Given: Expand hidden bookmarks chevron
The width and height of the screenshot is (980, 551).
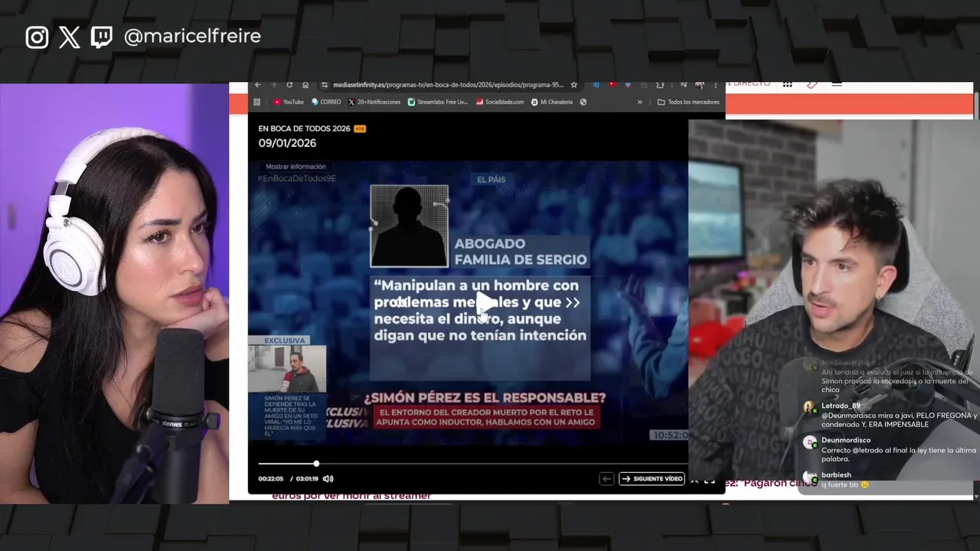Looking at the screenshot, I should pos(640,102).
